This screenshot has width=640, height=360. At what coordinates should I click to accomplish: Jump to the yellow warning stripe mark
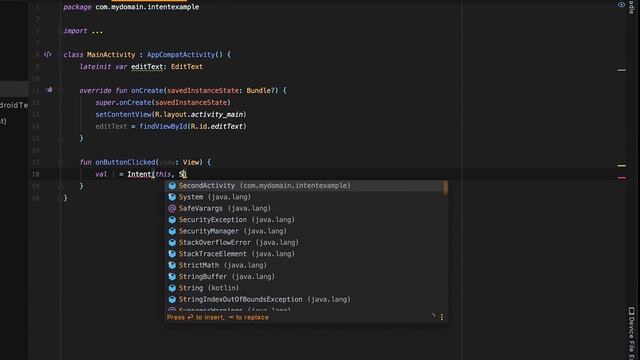point(621,166)
